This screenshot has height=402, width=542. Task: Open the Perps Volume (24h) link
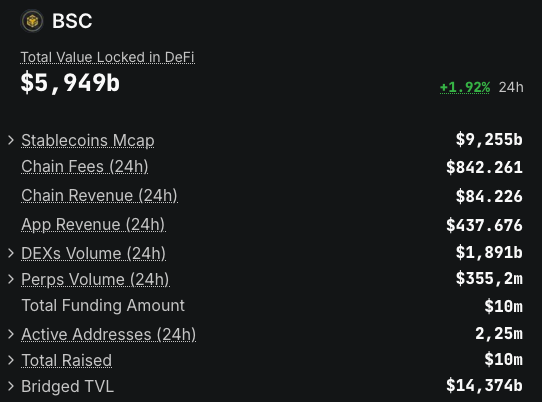click(95, 279)
